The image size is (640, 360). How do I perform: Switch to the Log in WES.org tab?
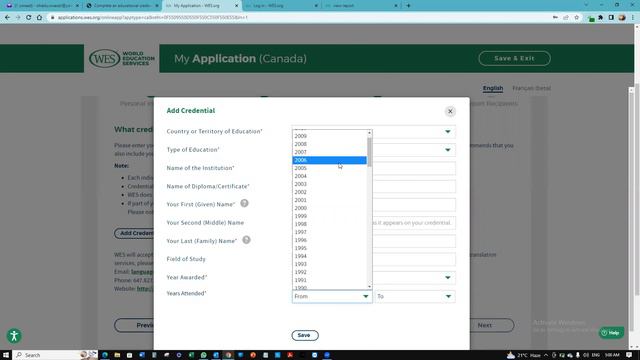(282, 6)
